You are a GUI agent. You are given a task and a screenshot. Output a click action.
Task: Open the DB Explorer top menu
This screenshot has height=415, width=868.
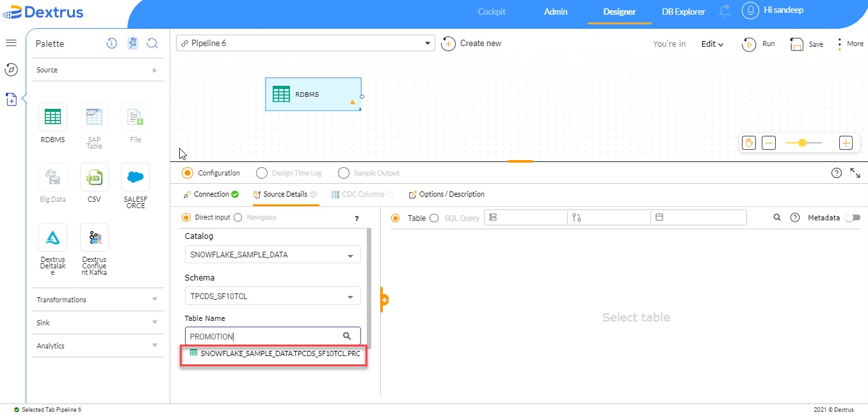coord(684,12)
